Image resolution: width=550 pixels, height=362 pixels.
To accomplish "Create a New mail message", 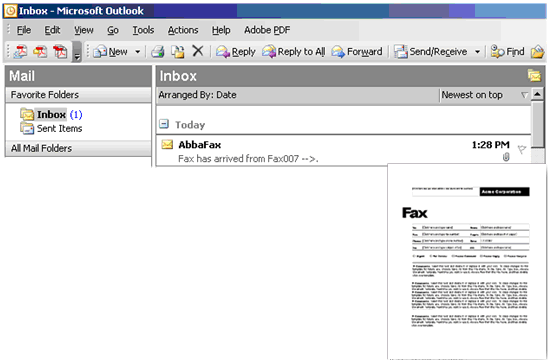I will (110, 52).
